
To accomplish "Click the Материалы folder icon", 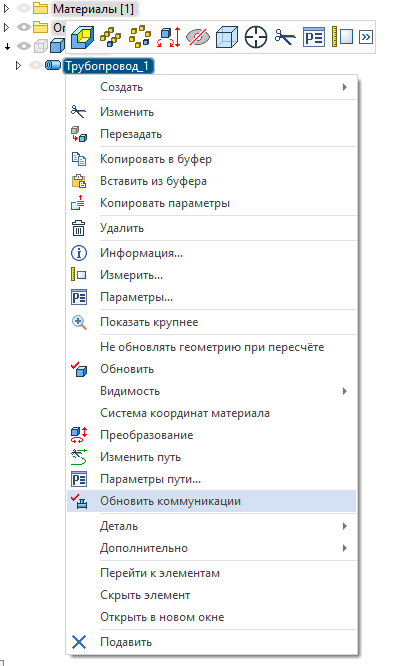I will pyautogui.click(x=41, y=8).
